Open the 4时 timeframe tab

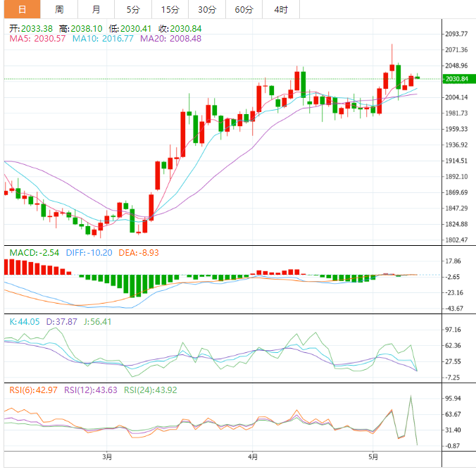[281, 9]
